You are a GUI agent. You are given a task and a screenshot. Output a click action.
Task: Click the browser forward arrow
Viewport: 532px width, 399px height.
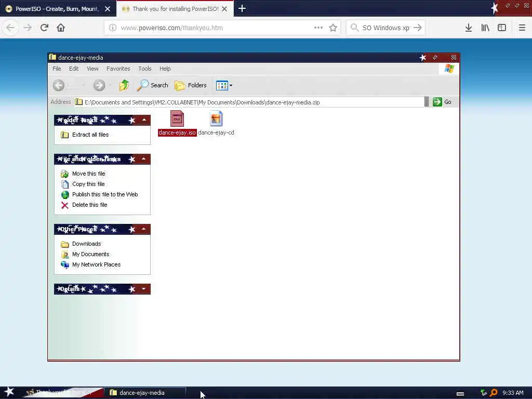click(x=28, y=28)
